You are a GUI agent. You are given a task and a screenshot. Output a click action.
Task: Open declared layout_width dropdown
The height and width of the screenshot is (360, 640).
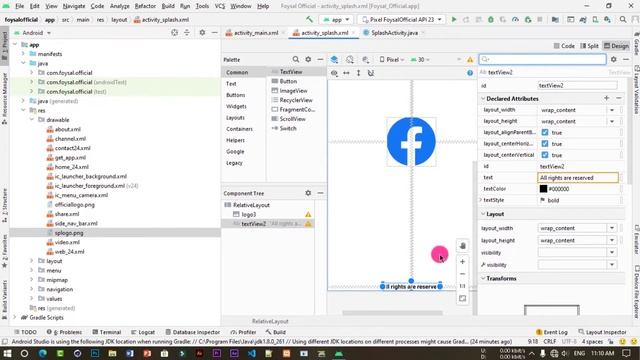612,110
